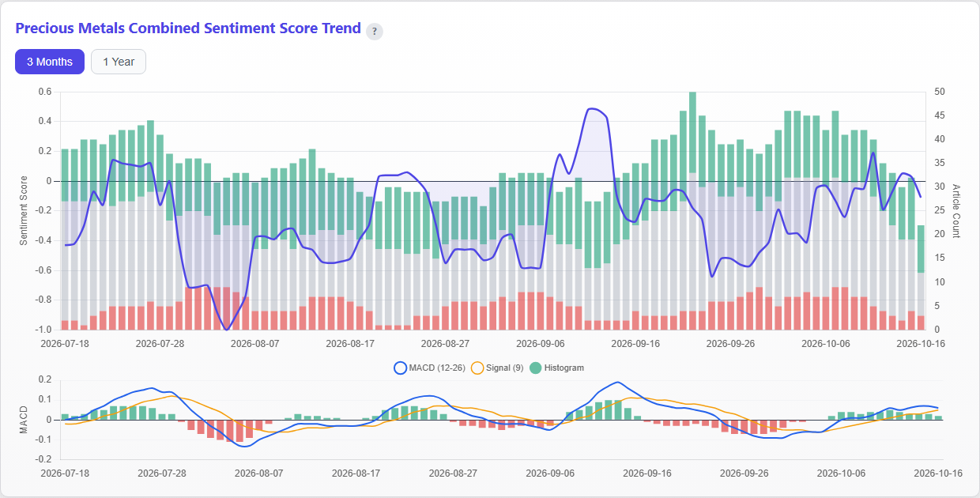Click the 2026-09-26 date label on MACD chart
This screenshot has width=980, height=498.
tap(744, 473)
